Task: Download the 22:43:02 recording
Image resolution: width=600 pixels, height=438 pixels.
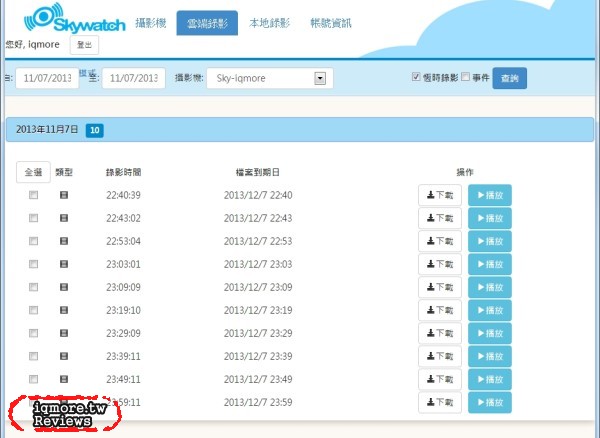Action: point(440,218)
